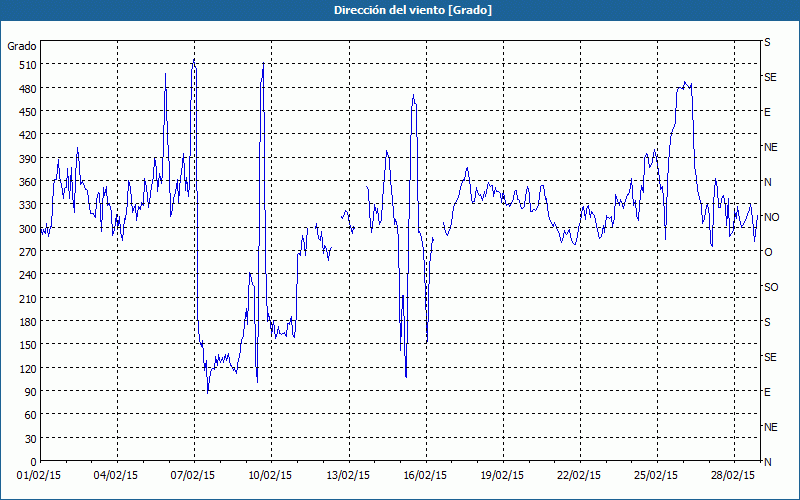Viewport: 800px width, 500px height.
Task: Click the NE compass label near 30 gridline
Action: tap(771, 428)
